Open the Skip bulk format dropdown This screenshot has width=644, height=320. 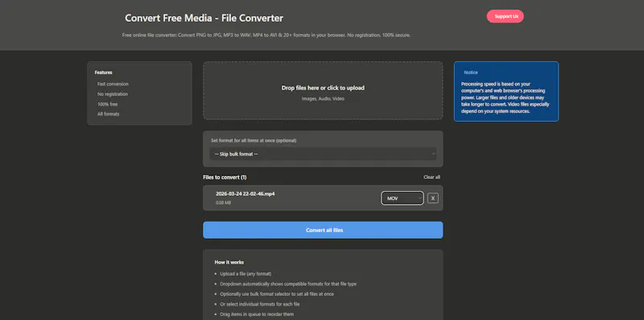[x=323, y=154]
